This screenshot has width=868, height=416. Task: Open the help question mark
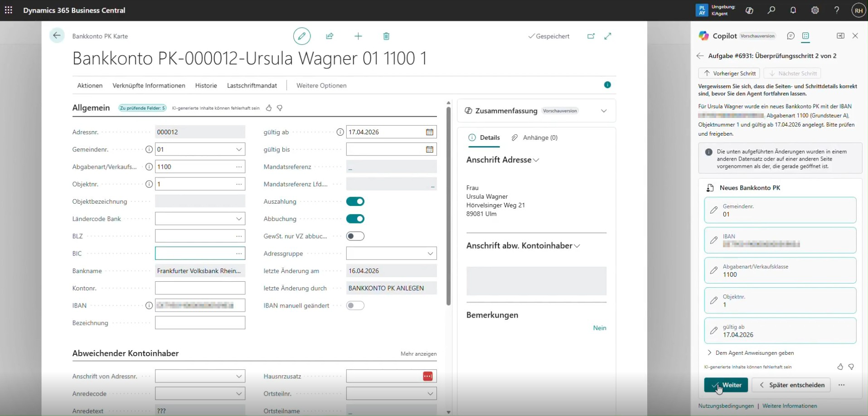[837, 10]
